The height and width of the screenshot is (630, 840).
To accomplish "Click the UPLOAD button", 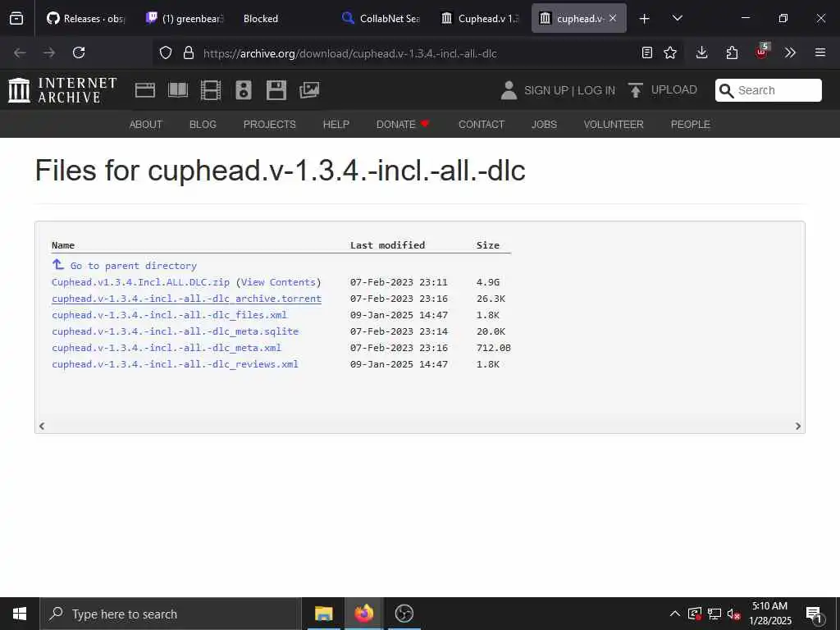I will pos(663,90).
